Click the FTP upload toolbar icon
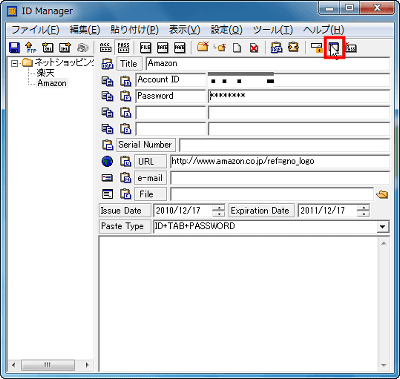400x379 pixels. [31, 48]
